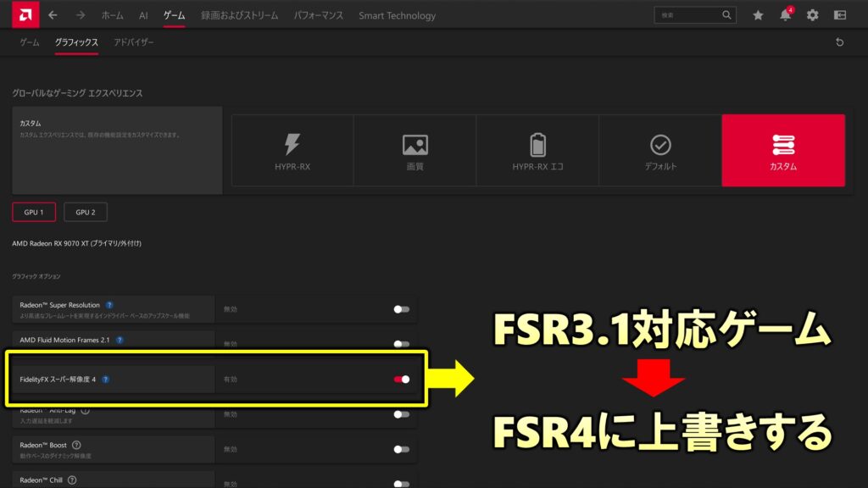This screenshot has height=488, width=868.
Task: Click the AMD logo icon
Action: click(25, 14)
